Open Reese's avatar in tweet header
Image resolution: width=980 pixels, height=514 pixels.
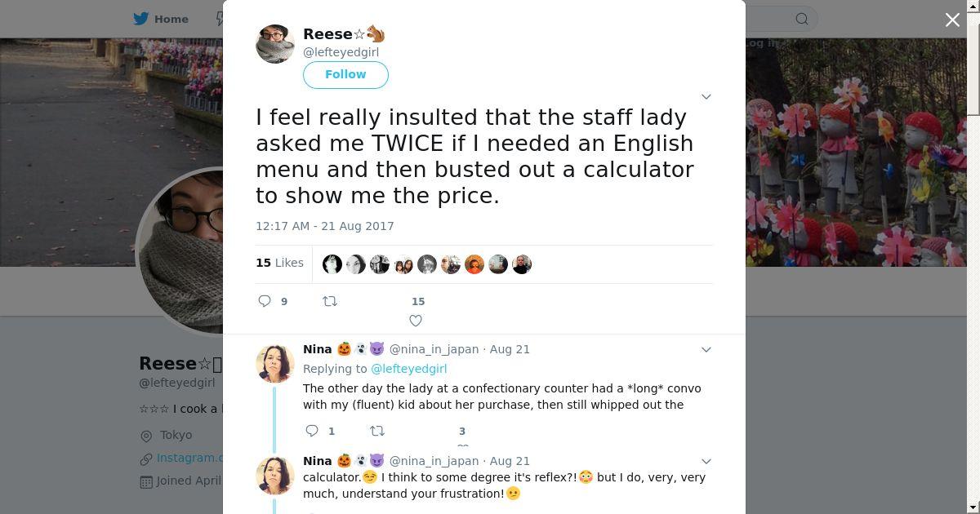275,44
